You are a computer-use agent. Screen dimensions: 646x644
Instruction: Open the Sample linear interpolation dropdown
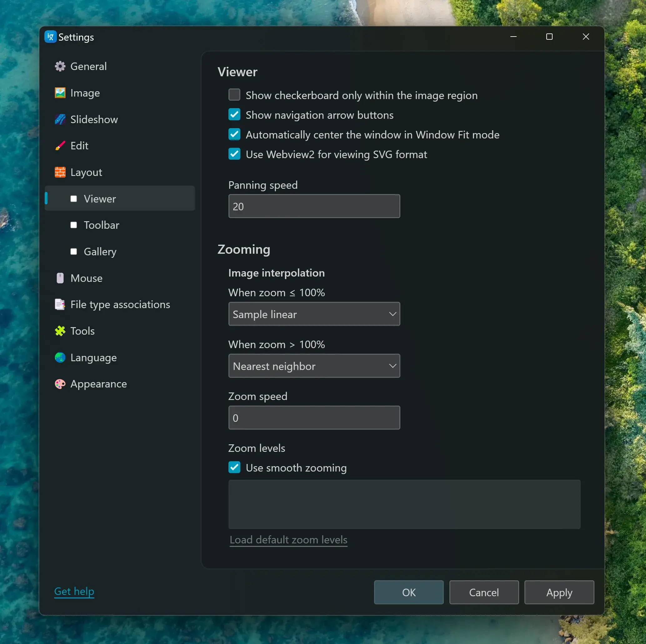[314, 314]
